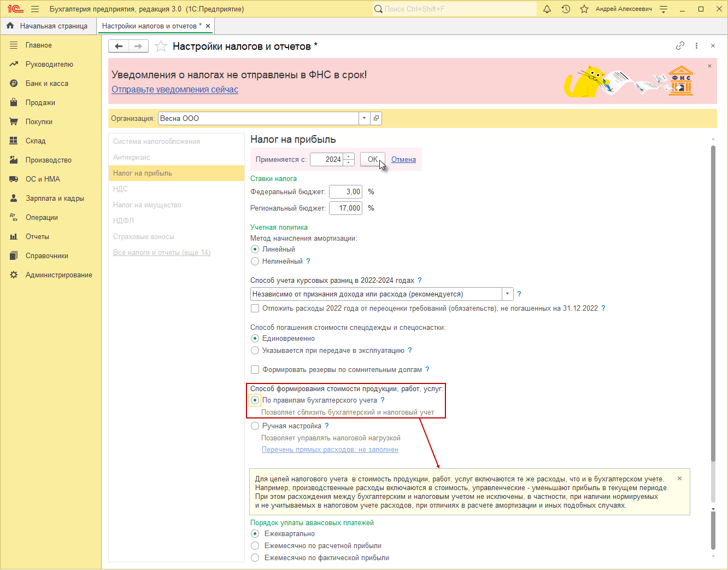This screenshot has width=728, height=570.
Task: Go back with the left arrow
Action: (x=119, y=46)
